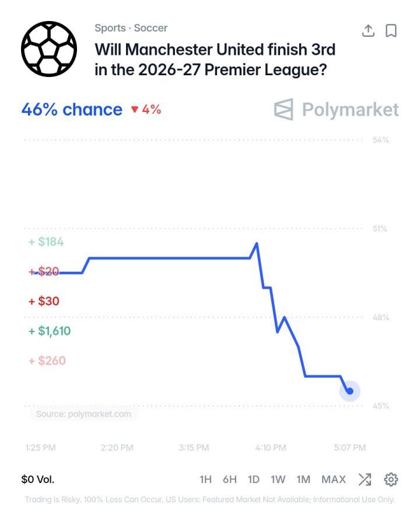Click the market title about Manchester United

[x=215, y=60]
